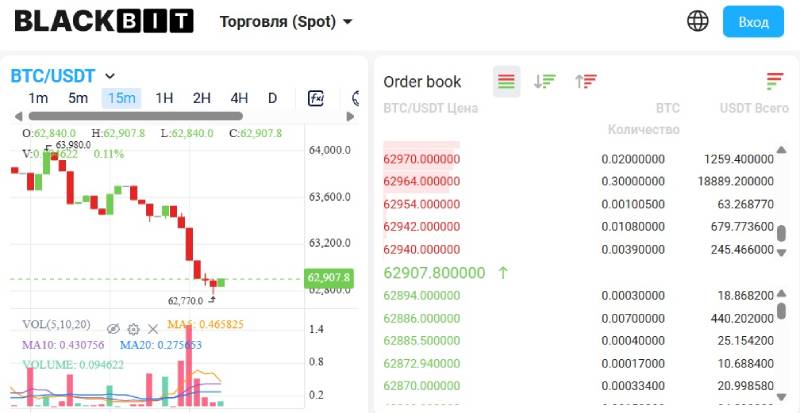Click the BLACKBIT logo
The image size is (800, 413).
pos(104,21)
